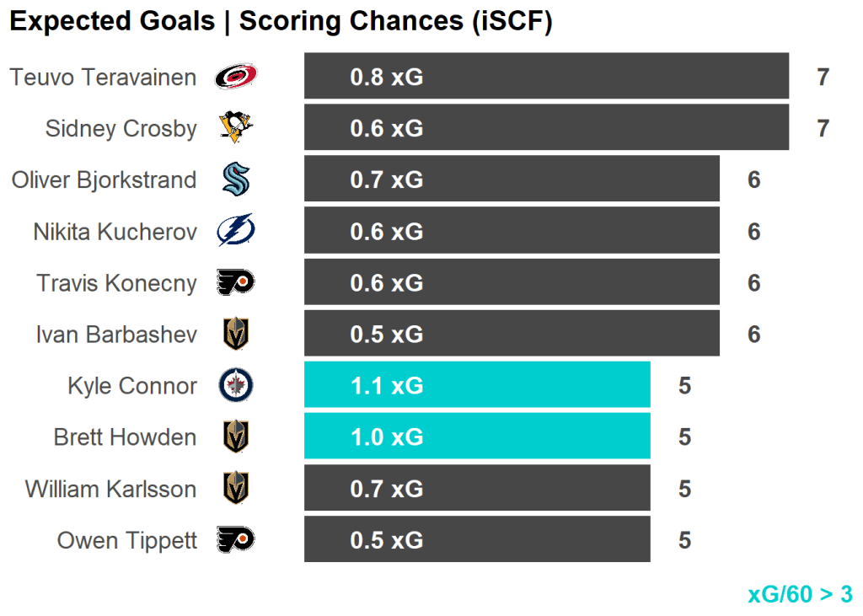
Task: Click the Flyers logo next to Owen Tippett
Action: tap(236, 539)
